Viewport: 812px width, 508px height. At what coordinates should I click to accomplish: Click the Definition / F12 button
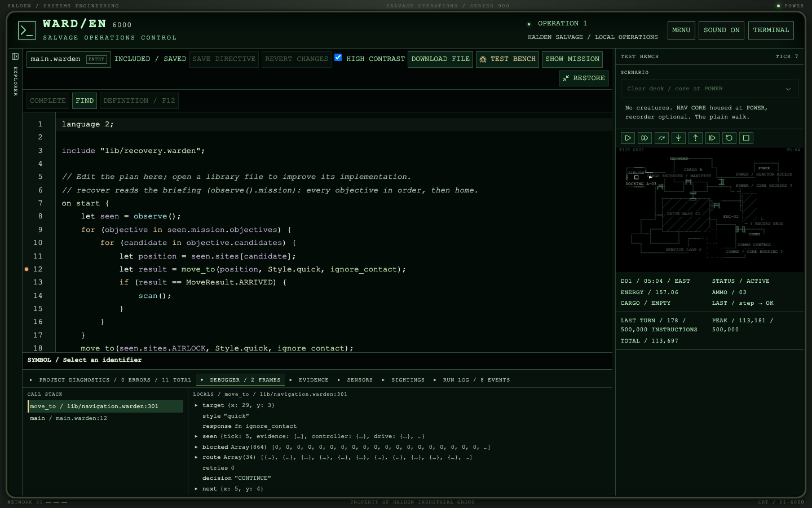point(139,100)
